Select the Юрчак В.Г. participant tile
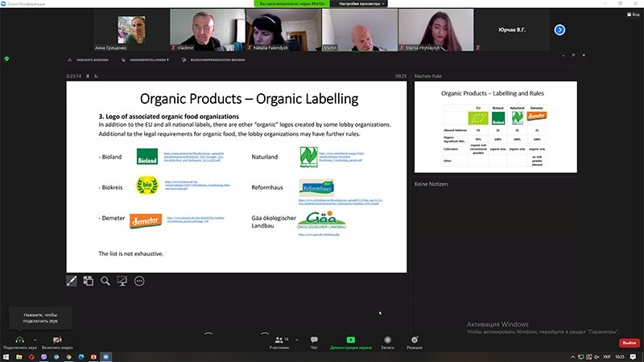Image resolution: width=644 pixels, height=362 pixels. point(512,30)
